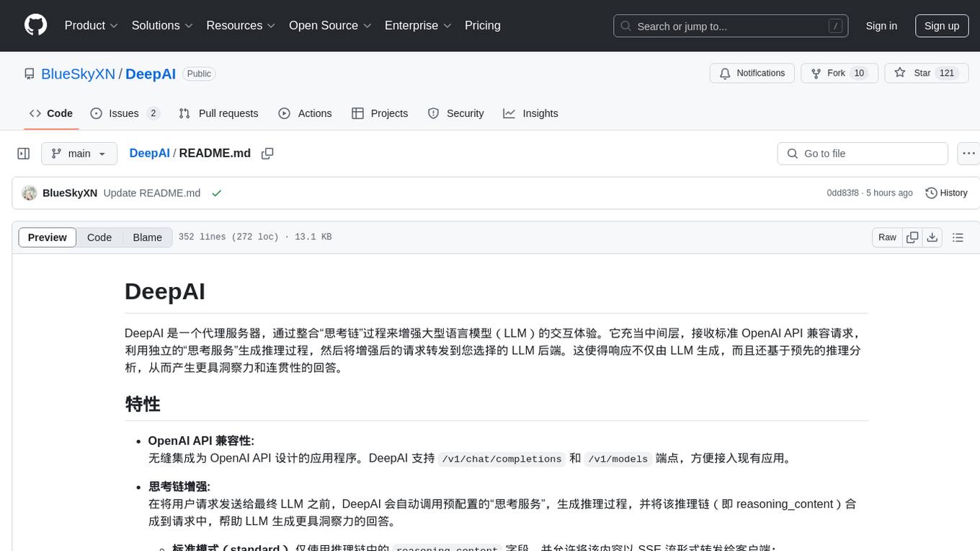The height and width of the screenshot is (551, 980).
Task: Open the Issues tab
Action: (125, 113)
